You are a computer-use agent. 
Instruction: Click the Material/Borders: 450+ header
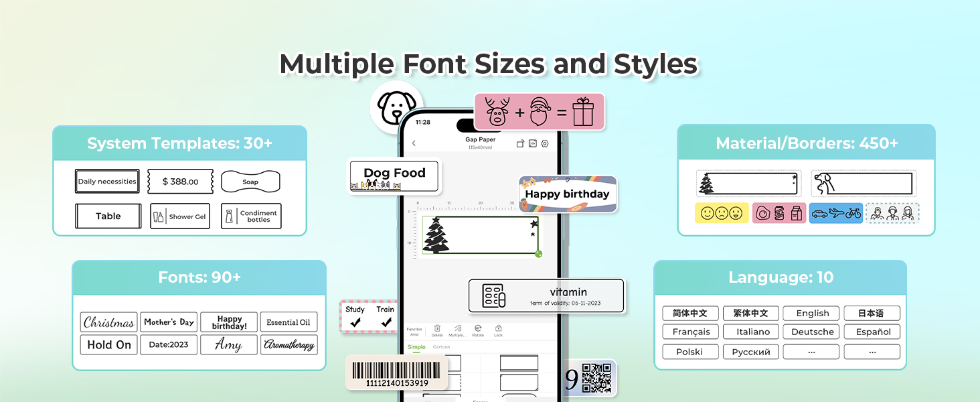(807, 143)
